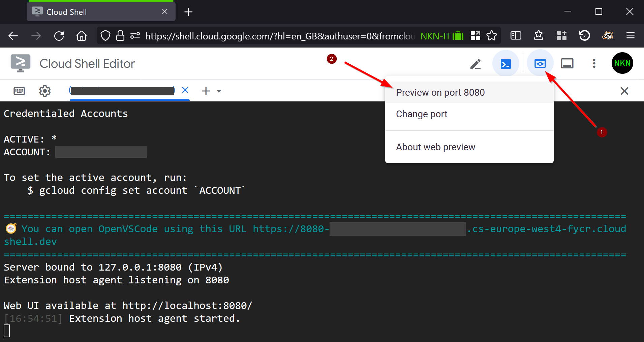Close the terminal panel with X

click(x=624, y=91)
